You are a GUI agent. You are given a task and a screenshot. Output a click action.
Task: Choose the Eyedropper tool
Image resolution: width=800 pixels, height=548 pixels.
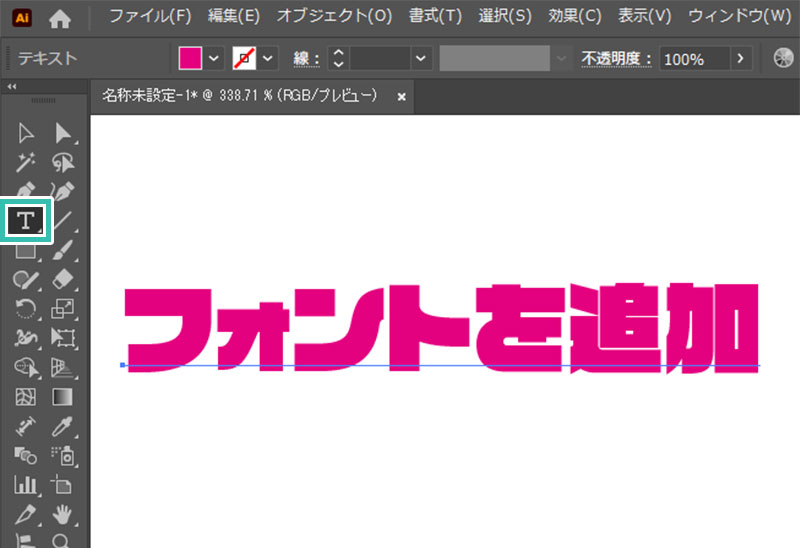(63, 427)
